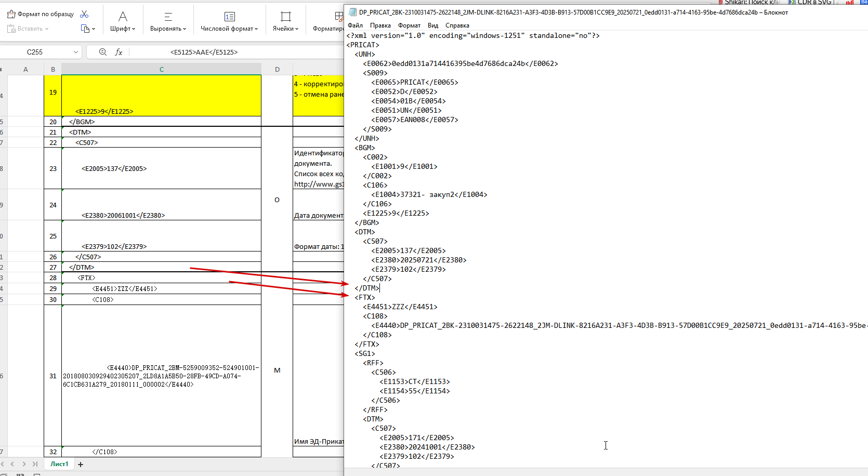The width and height of the screenshot is (868, 476).
Task: Open the Шрифт font group
Action: coord(123,21)
